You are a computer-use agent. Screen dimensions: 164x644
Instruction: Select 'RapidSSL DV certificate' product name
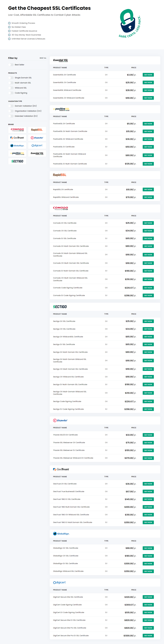(x=63, y=189)
